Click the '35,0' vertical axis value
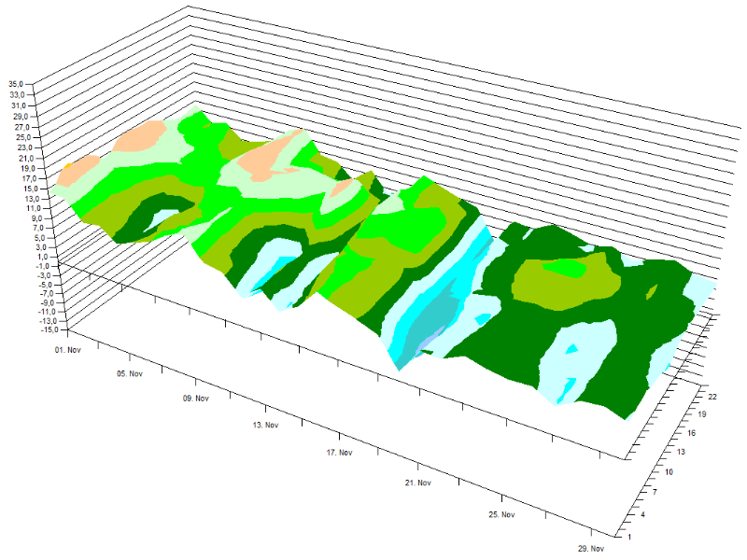747x560 pixels. (x=16, y=84)
